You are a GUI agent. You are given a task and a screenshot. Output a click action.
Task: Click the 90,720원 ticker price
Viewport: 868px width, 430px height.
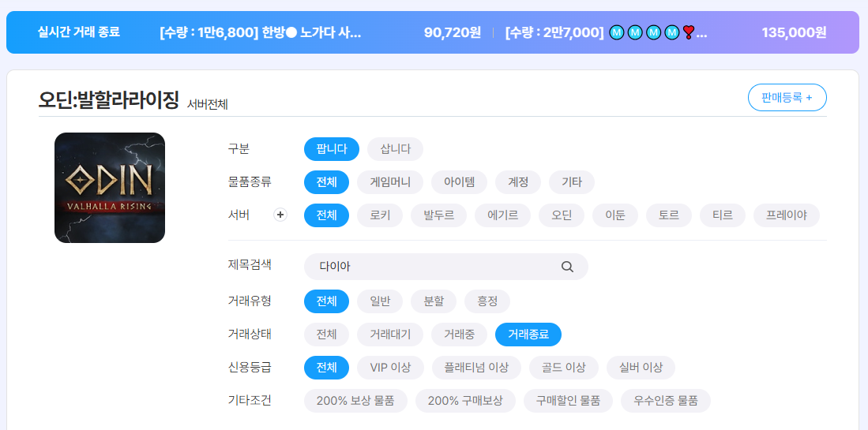point(453,32)
